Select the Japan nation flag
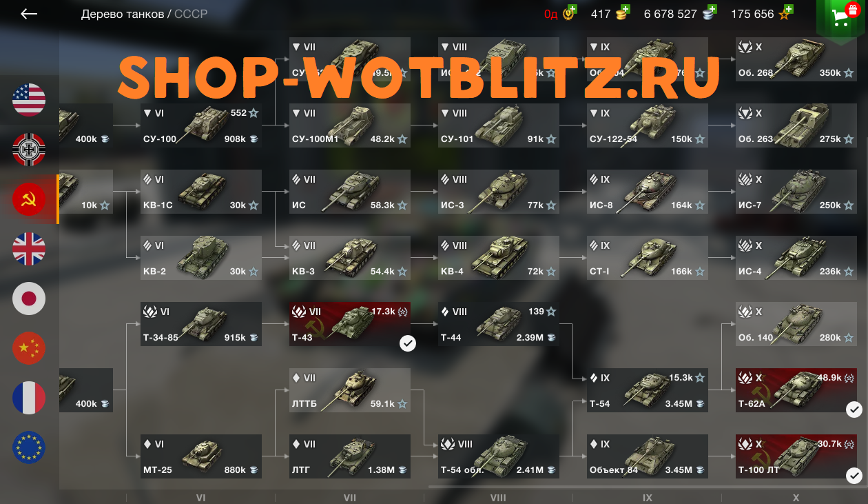The height and width of the screenshot is (504, 868). click(29, 299)
